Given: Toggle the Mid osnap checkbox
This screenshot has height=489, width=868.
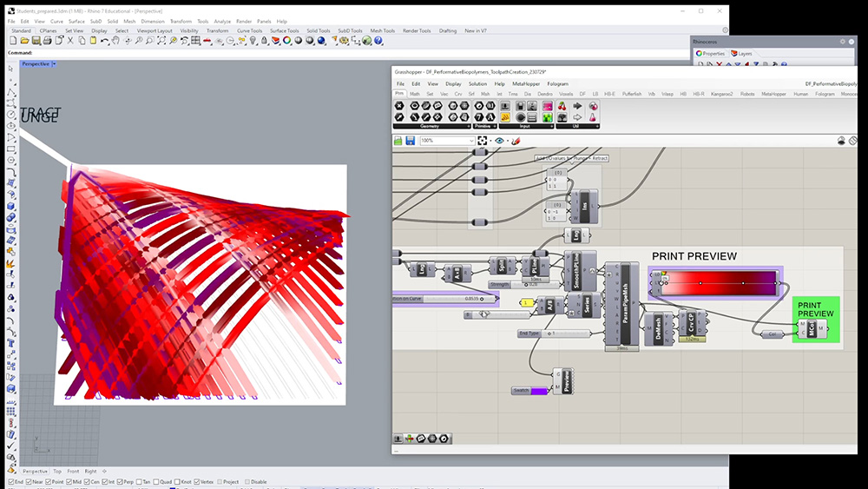Looking at the screenshot, I should click(x=69, y=482).
